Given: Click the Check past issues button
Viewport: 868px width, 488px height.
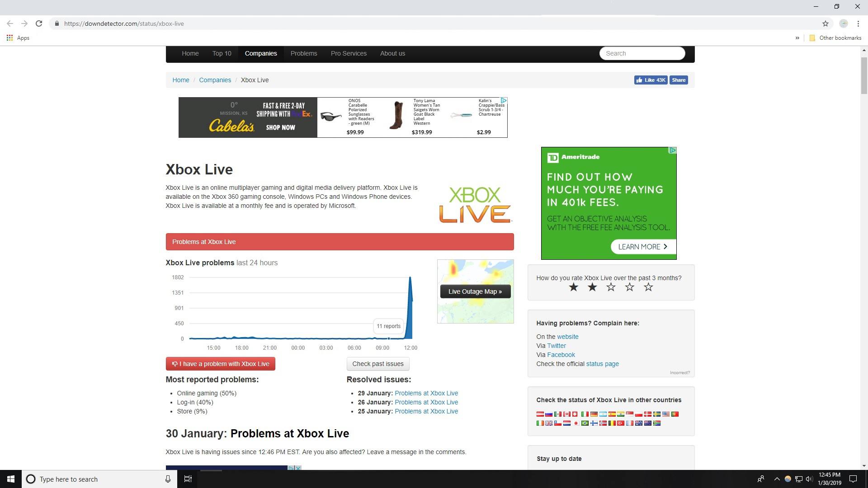Looking at the screenshot, I should 378,364.
